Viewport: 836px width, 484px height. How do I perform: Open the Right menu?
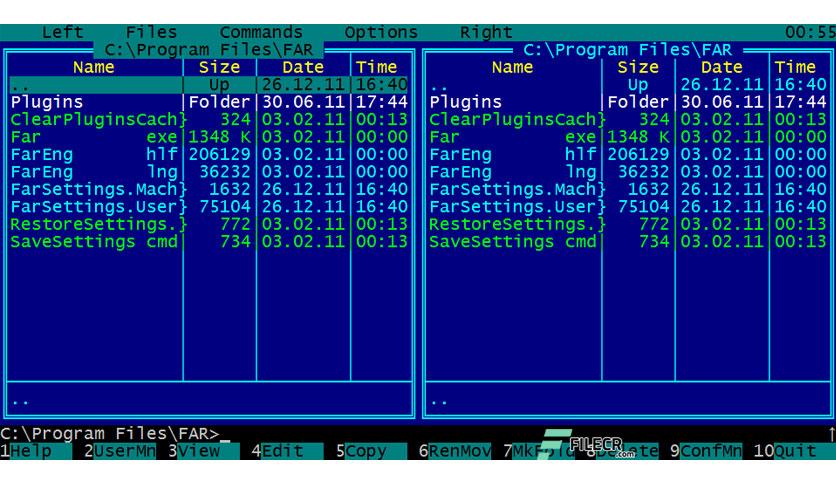[x=486, y=32]
